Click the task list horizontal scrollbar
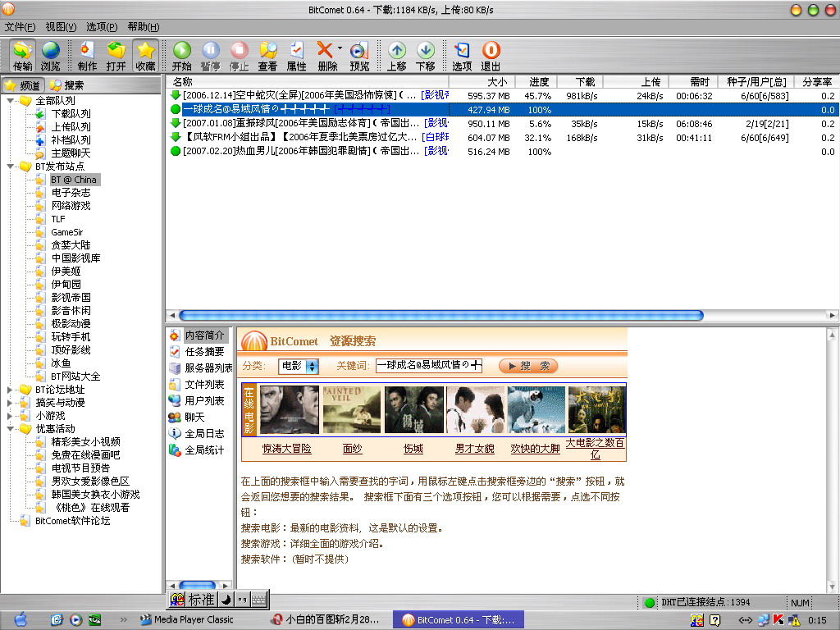 (441, 315)
